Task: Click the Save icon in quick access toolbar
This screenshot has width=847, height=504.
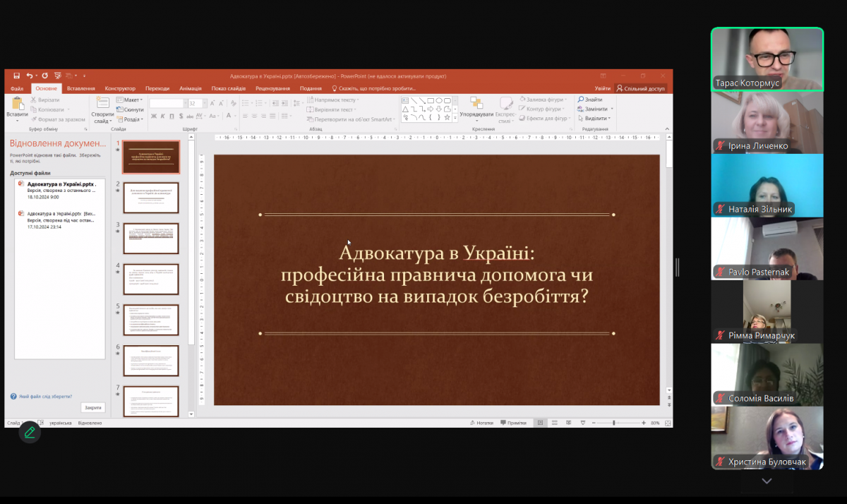Action: point(16,75)
